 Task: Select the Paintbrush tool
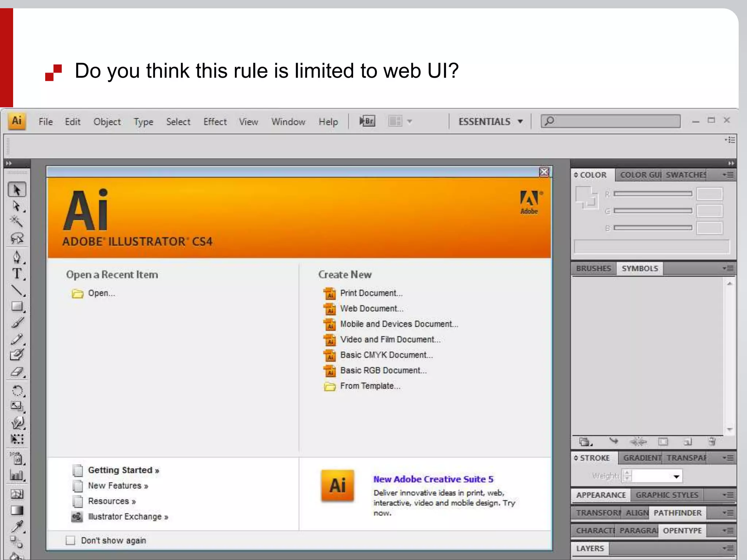pos(17,323)
